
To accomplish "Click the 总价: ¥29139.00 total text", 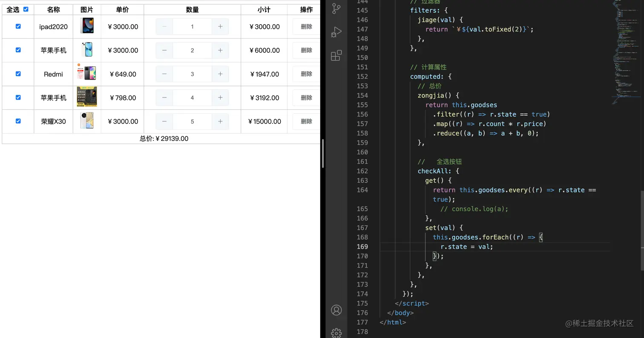I will coord(164,139).
